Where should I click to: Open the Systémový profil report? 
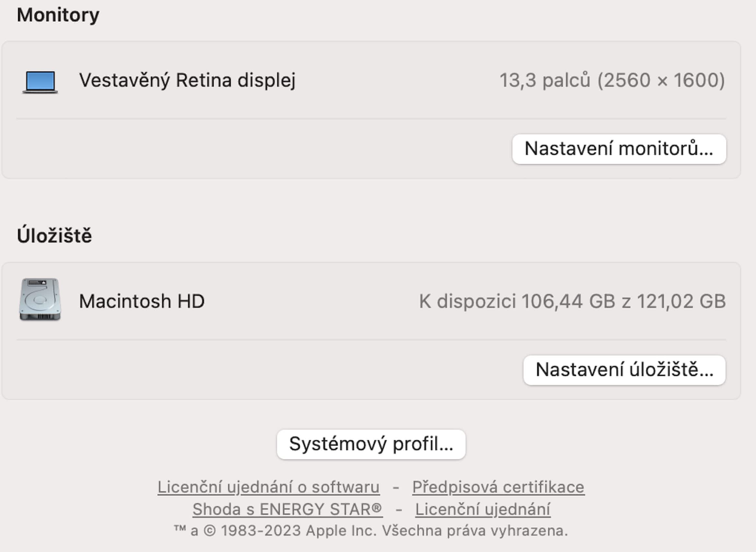[371, 445]
